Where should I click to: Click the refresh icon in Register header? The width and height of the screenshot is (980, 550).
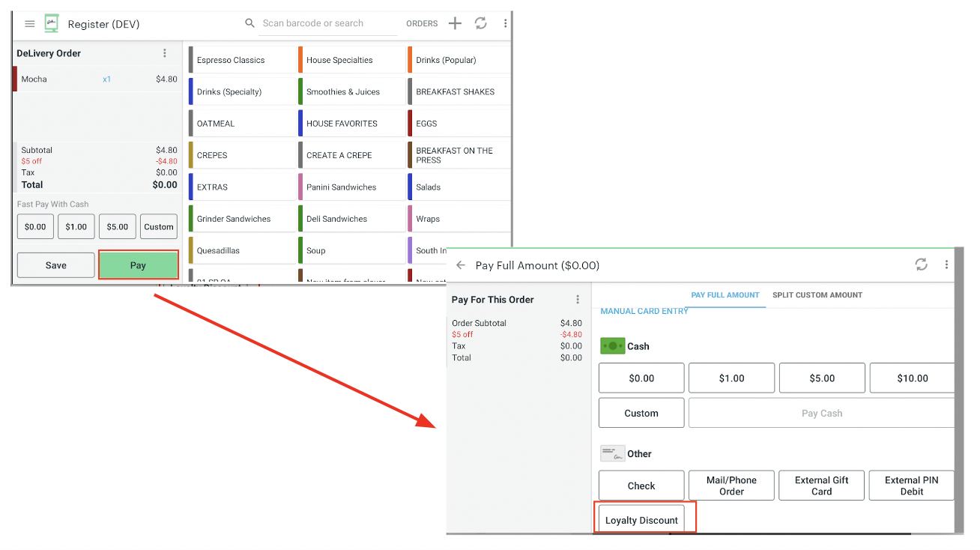481,24
